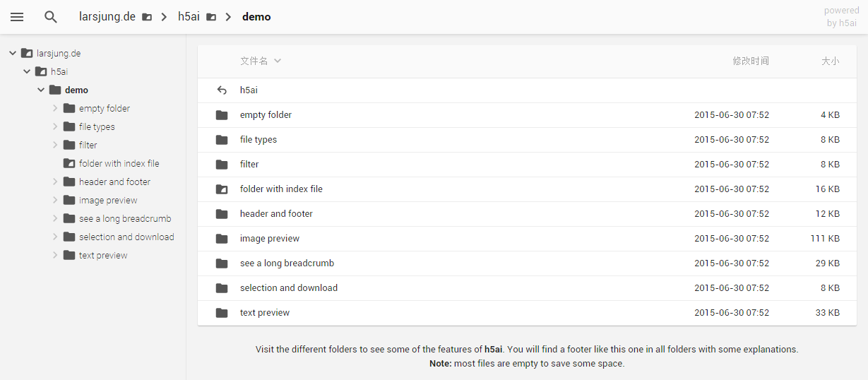Collapse the 'demo' tree node
The width and height of the screenshot is (868, 380).
point(41,90)
